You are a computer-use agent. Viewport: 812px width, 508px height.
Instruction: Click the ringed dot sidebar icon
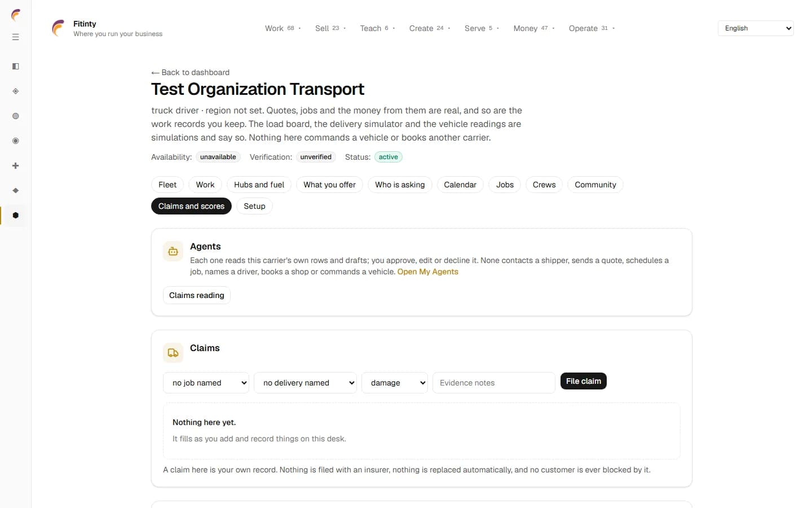pyautogui.click(x=16, y=141)
